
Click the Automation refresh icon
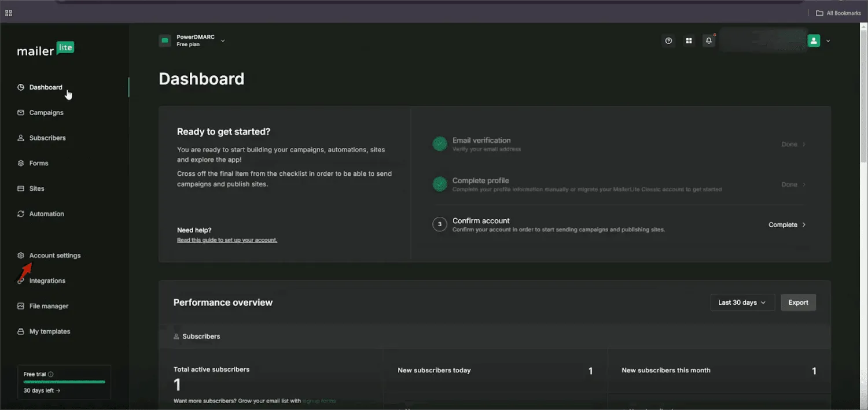[x=21, y=214]
